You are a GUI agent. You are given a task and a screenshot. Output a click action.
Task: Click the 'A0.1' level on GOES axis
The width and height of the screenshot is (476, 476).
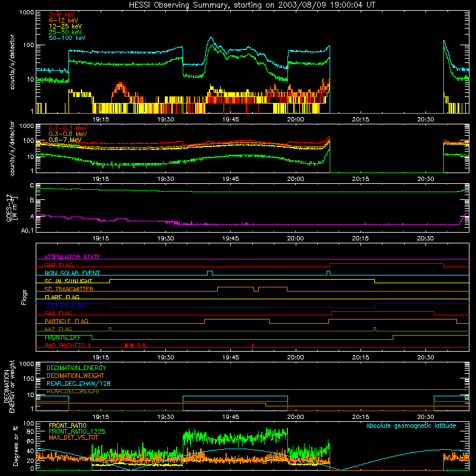[x=27, y=231]
